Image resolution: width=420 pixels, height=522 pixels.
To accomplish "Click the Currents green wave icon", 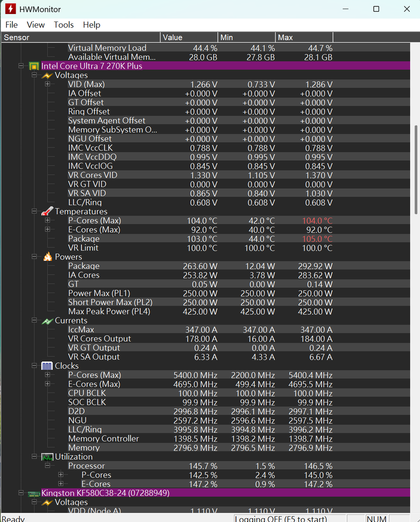I will 47,321.
